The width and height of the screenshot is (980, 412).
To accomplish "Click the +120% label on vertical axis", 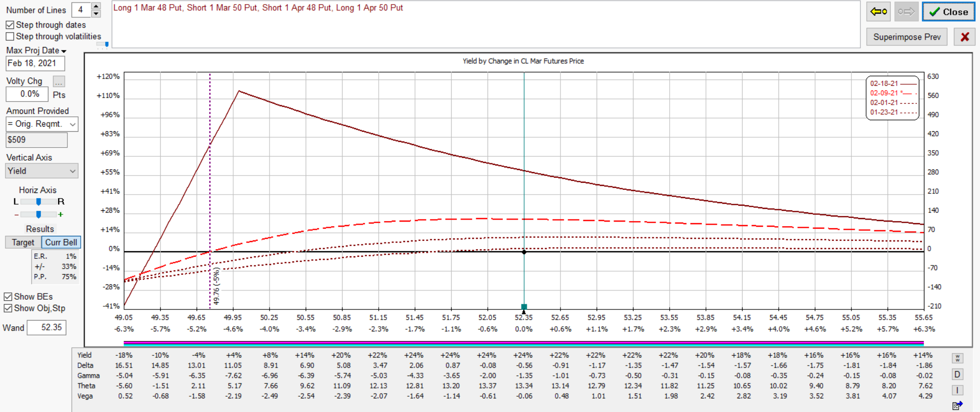I will tap(108, 77).
